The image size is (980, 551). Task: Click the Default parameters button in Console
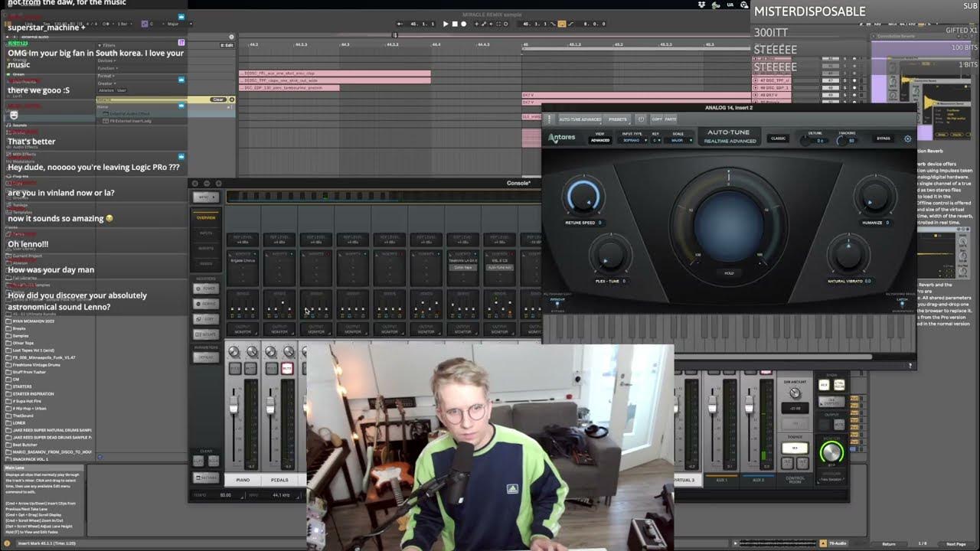pyautogui.click(x=205, y=357)
